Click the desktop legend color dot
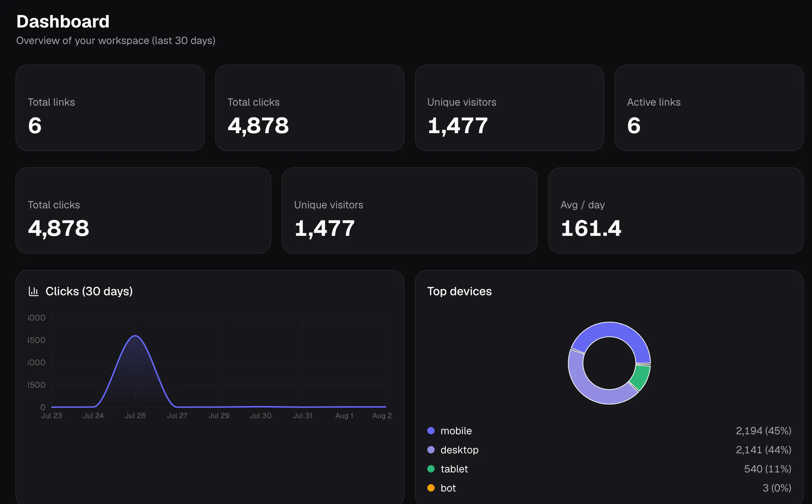 click(431, 450)
